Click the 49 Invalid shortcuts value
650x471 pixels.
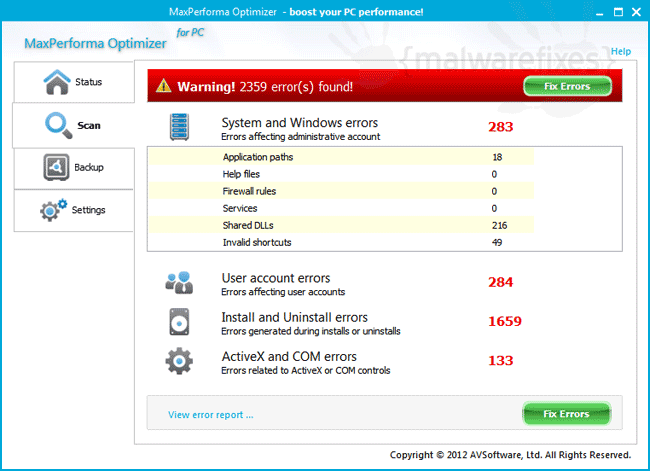[x=497, y=243]
